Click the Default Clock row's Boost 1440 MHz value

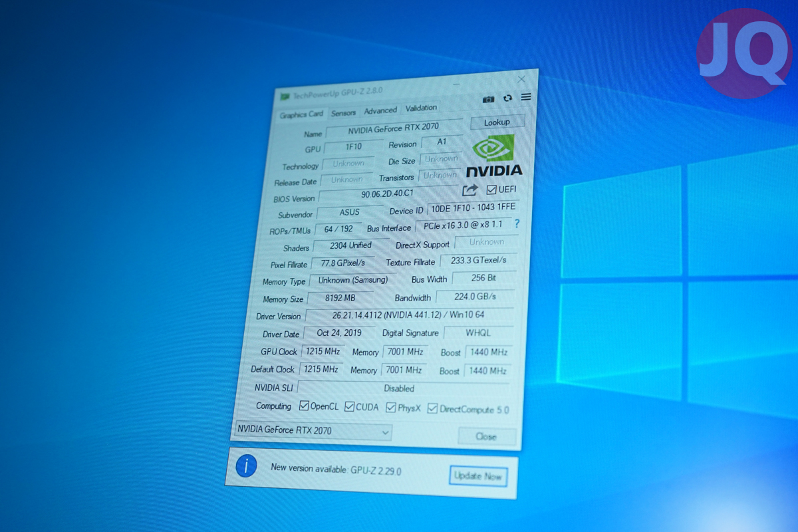(x=487, y=370)
